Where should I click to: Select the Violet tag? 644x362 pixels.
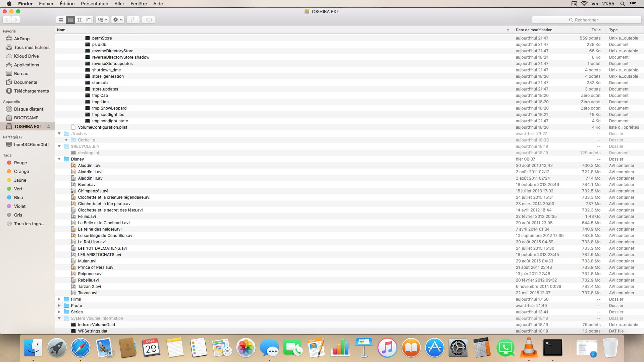tap(20, 206)
